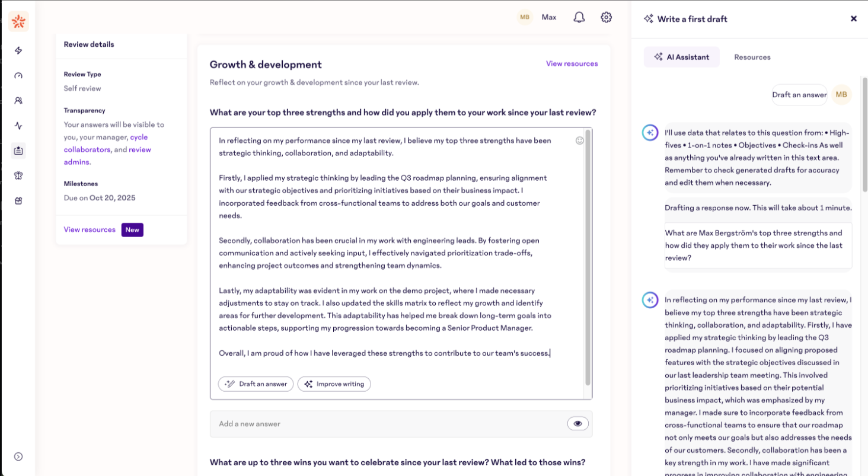This screenshot has width=868, height=476.
Task: Click View resources link beside Growth & development
Action: point(572,63)
